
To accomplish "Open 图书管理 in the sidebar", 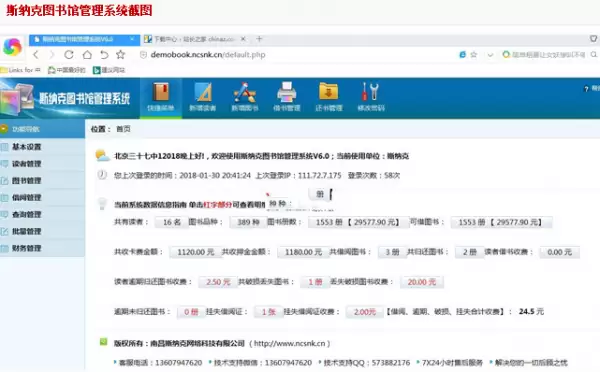I will pyautogui.click(x=42, y=180).
